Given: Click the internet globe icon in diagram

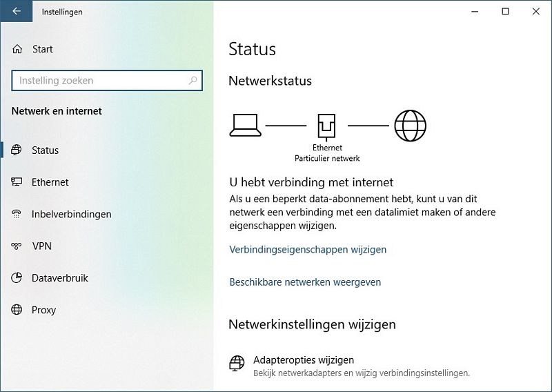Looking at the screenshot, I should [410, 126].
